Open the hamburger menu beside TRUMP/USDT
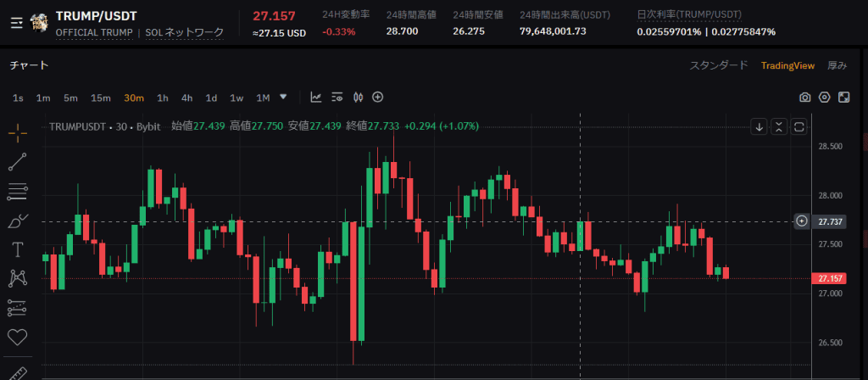This screenshot has height=380, width=868. [16, 23]
